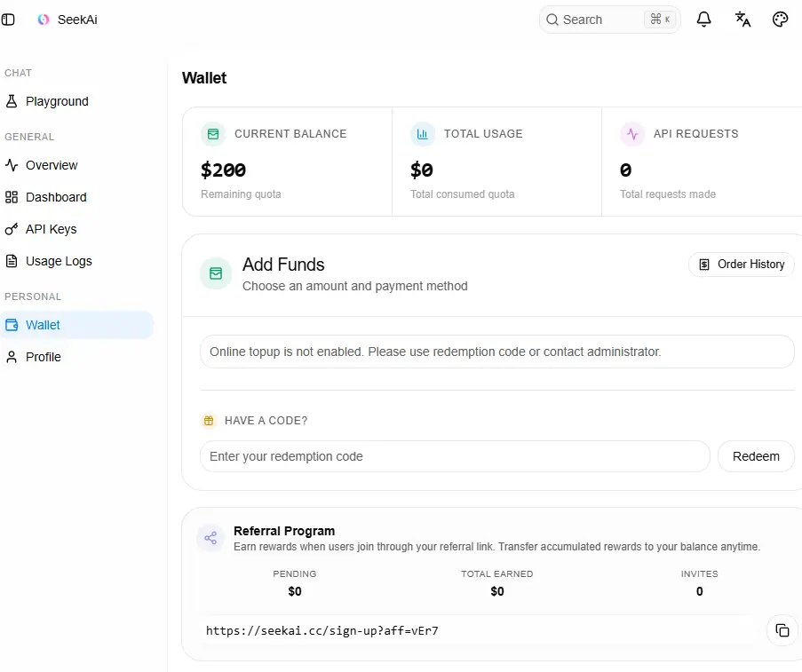This screenshot has height=672, width=802.
Task: Click the API requests count 0
Action: [625, 170]
